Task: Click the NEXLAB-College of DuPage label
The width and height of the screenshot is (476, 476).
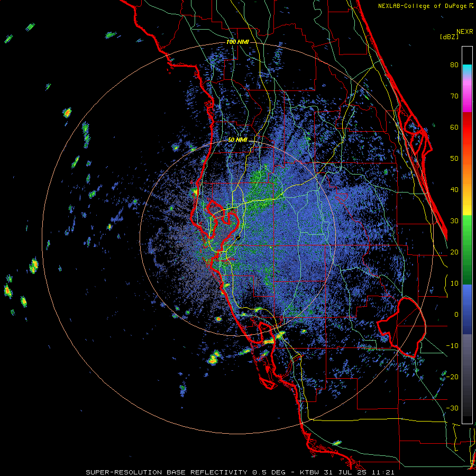Action: tap(422, 6)
